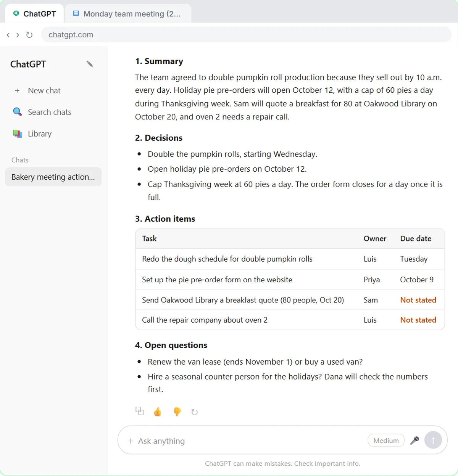Click the '2. Decisions' heading
Screen dimensions: 458x476
159,138
